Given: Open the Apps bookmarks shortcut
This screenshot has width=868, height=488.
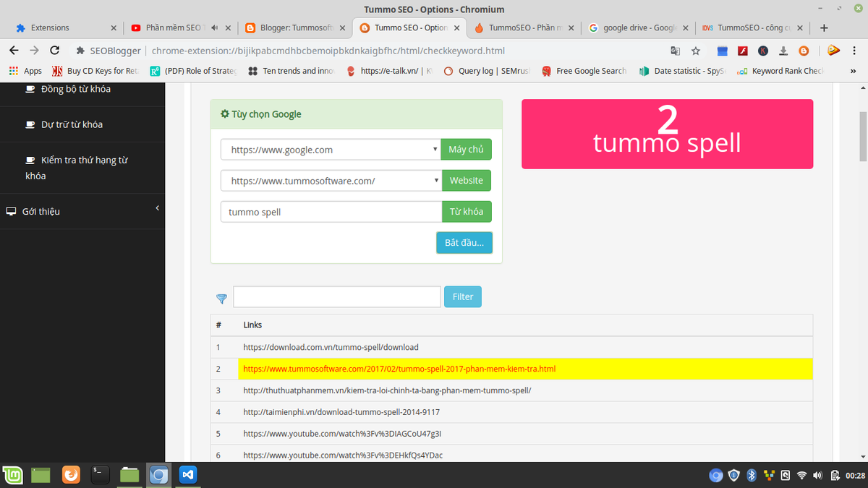Looking at the screenshot, I should [x=25, y=71].
